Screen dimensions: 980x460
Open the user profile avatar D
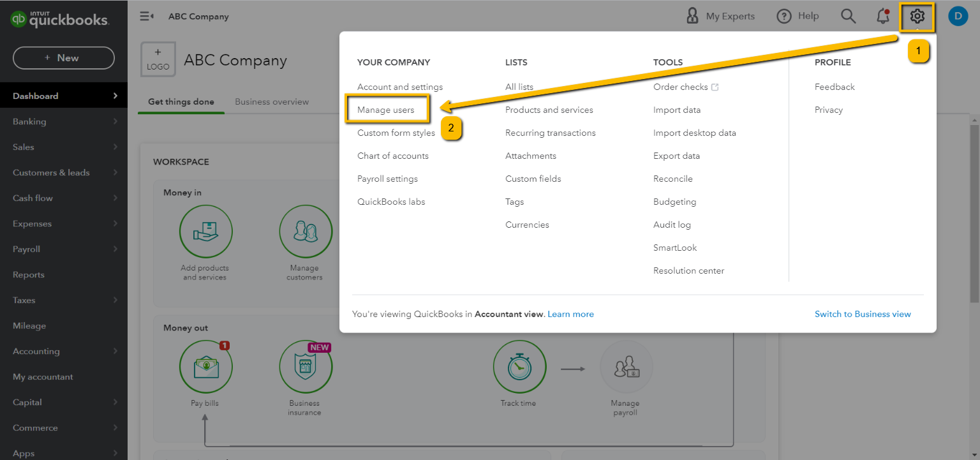coord(958,17)
